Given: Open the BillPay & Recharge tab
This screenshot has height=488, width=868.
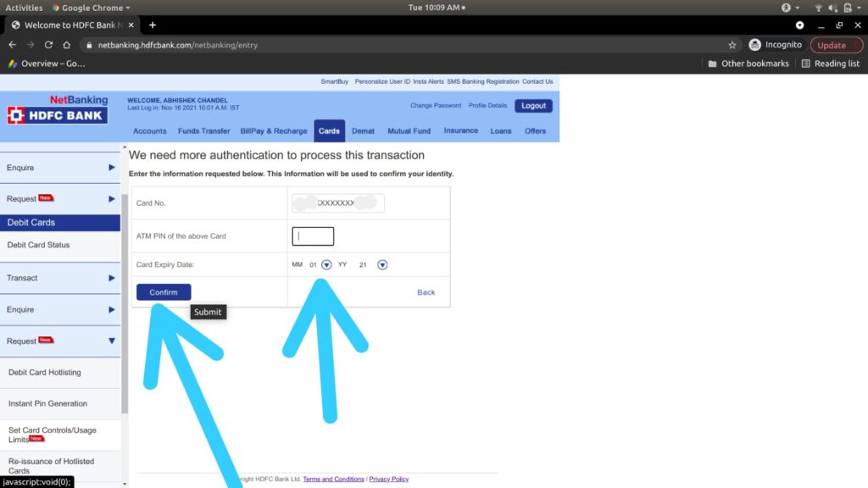Looking at the screenshot, I should pyautogui.click(x=274, y=131).
